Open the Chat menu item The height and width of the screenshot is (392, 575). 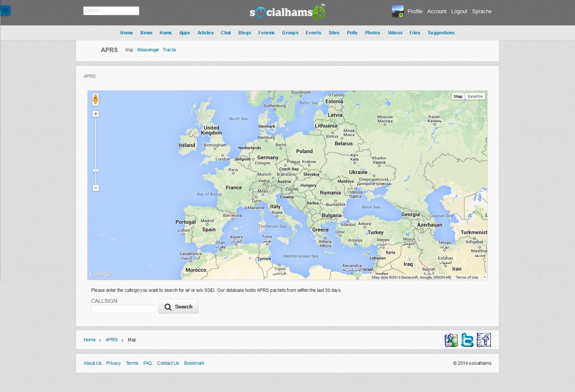point(226,33)
